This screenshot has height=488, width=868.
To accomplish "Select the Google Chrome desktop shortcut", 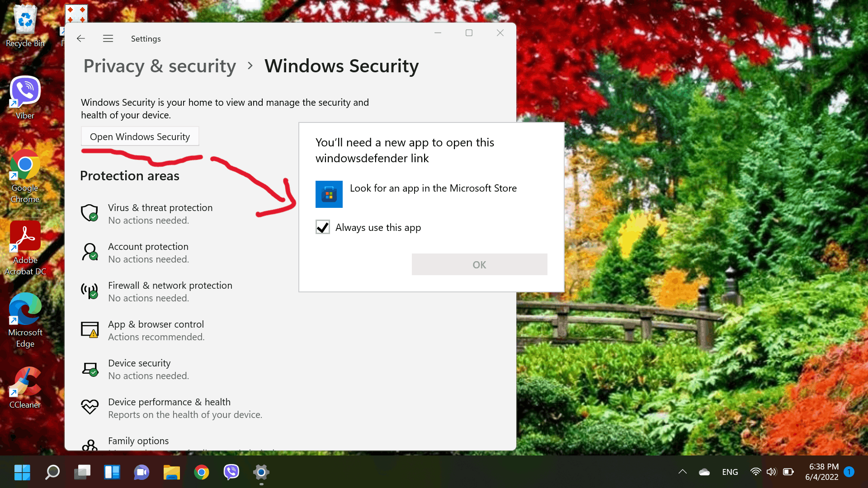I will [x=25, y=176].
